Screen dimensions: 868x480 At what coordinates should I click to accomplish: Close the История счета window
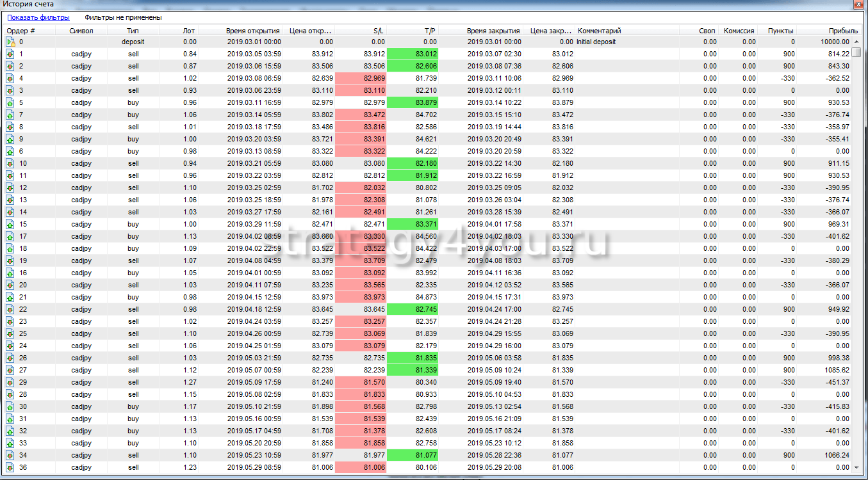click(858, 4)
